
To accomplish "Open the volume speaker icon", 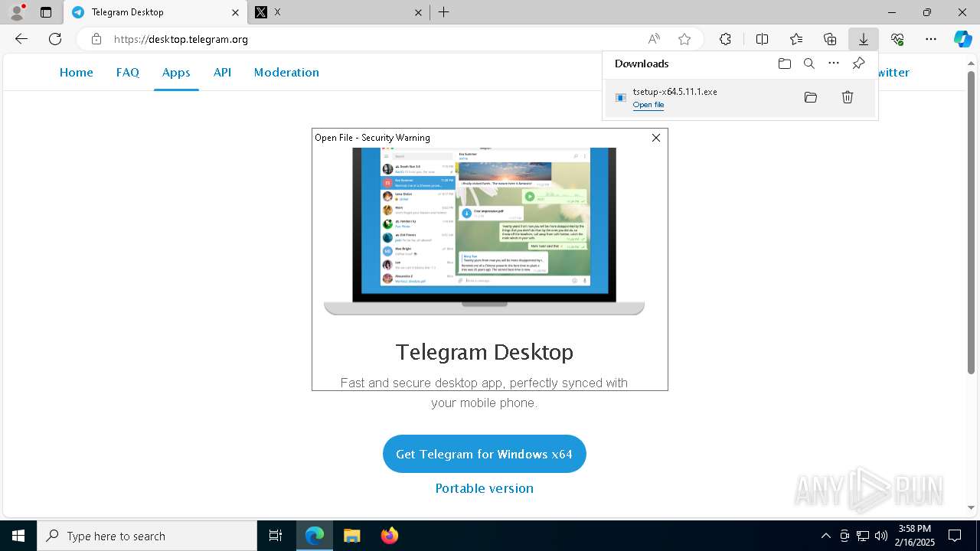I will [881, 536].
